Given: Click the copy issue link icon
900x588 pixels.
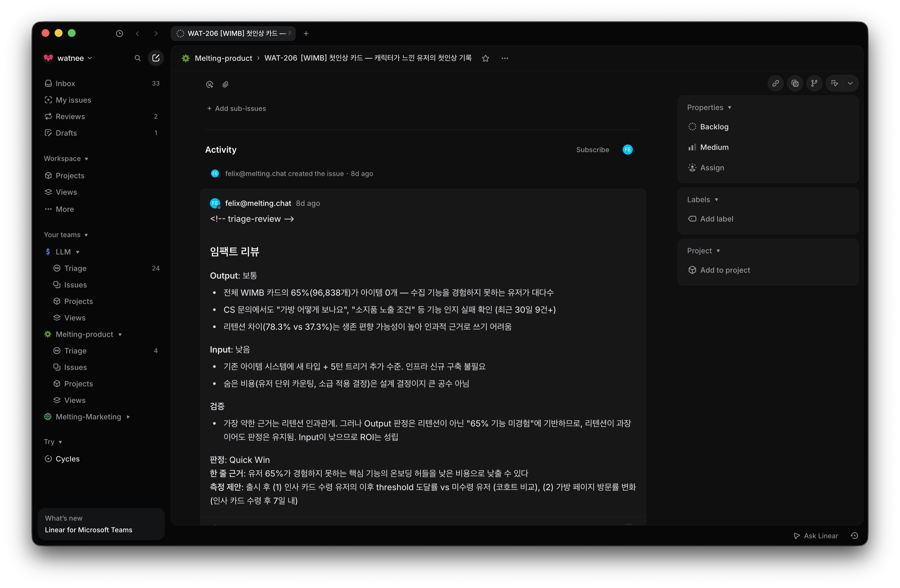Looking at the screenshot, I should coord(775,83).
